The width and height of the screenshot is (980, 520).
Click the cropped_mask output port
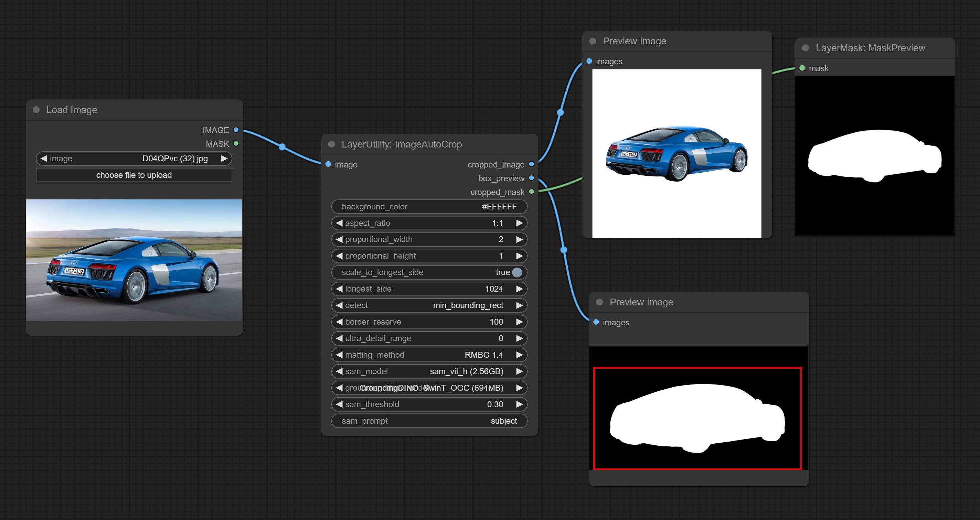532,192
